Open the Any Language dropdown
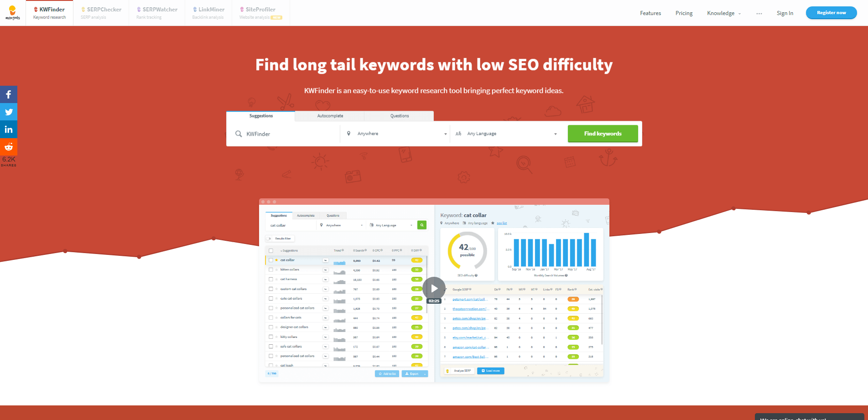868x420 pixels. 506,134
